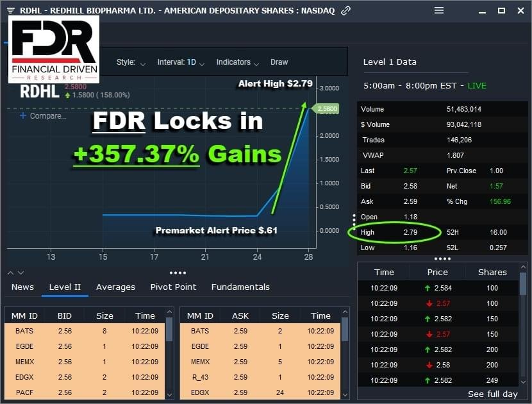The image size is (532, 404).
Task: Open the Averages tab
Action: (115, 287)
